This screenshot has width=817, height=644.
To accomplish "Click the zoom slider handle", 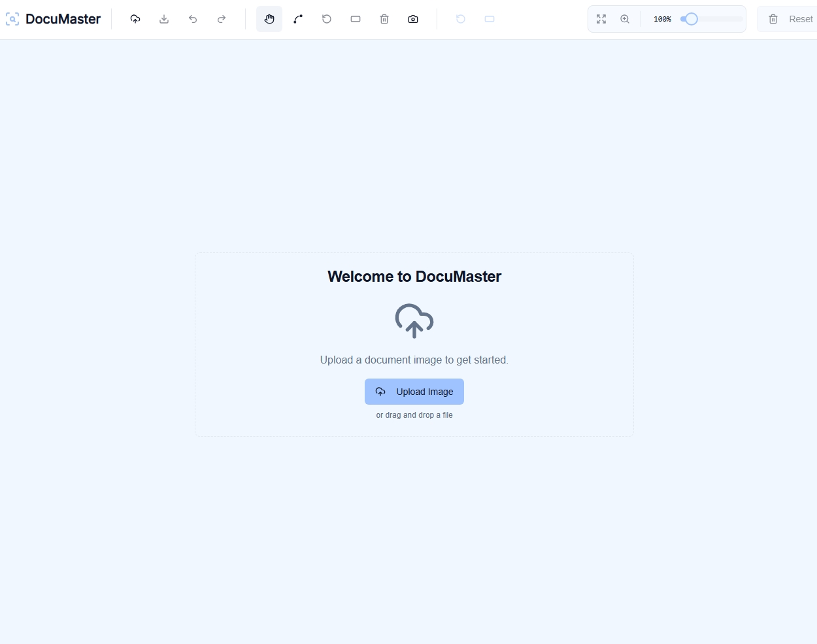I will (x=691, y=19).
